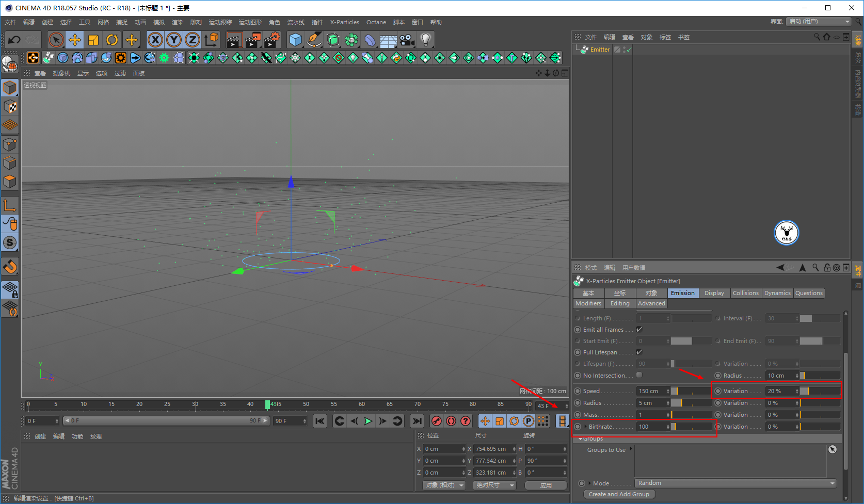
Task: Open the 界面 layout dropdown
Action: click(818, 22)
